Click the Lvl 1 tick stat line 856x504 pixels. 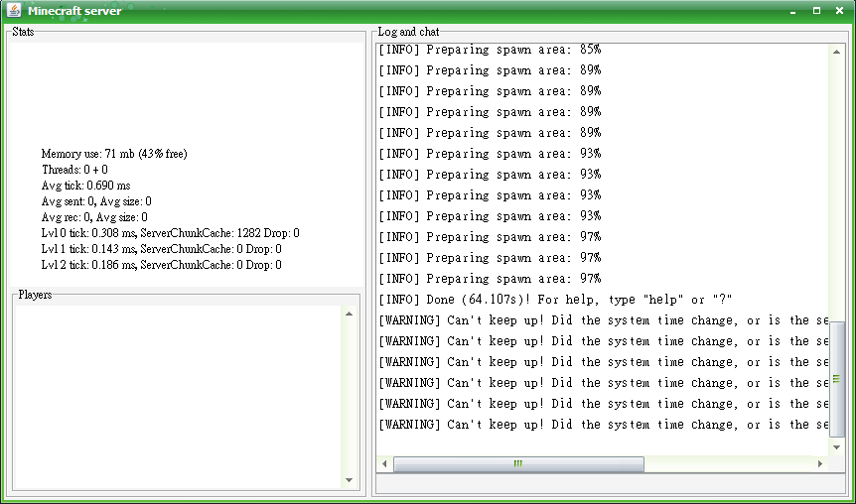(x=162, y=249)
